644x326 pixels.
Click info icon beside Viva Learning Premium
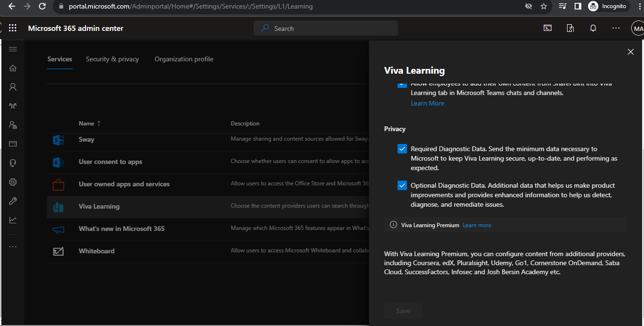pyautogui.click(x=393, y=225)
